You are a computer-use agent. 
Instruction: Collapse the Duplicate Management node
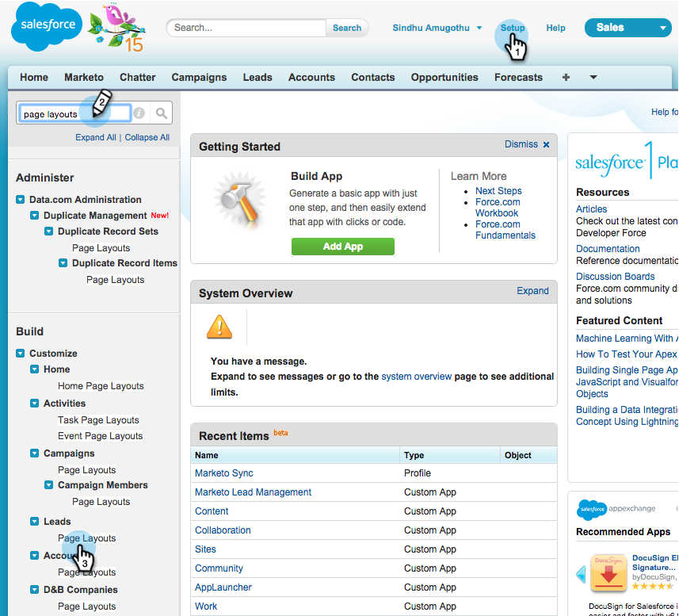35,216
